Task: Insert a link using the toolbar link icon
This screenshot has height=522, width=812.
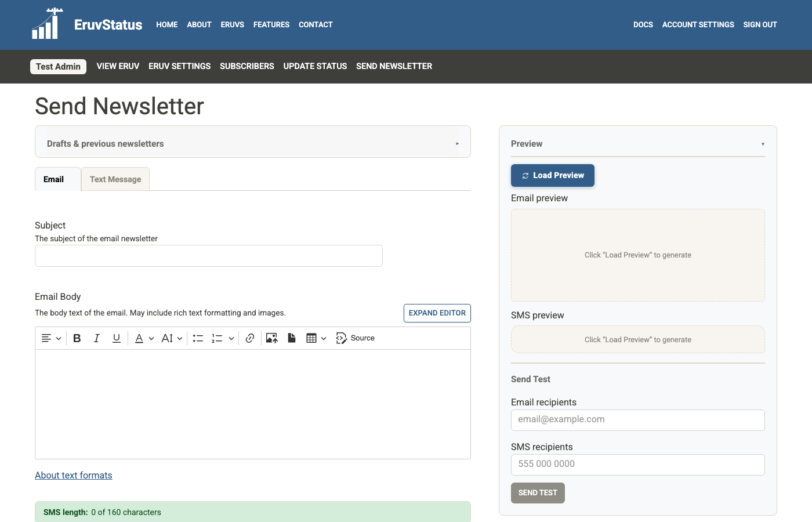Action: tap(249, 338)
